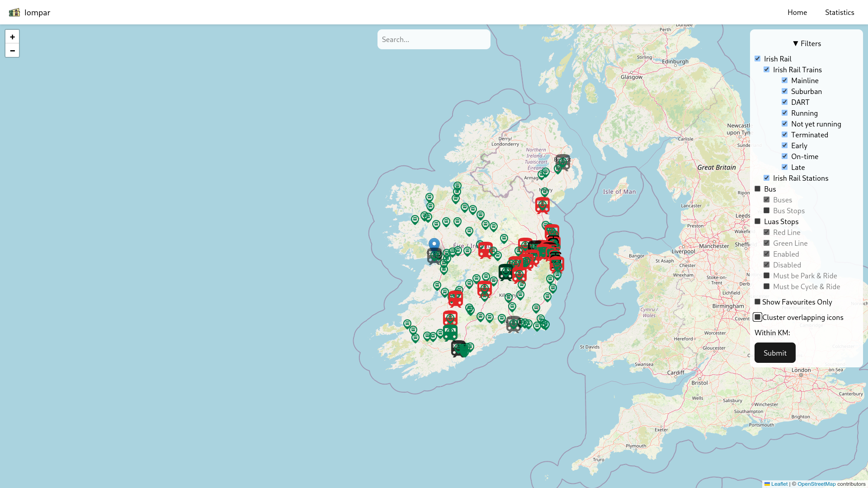The width and height of the screenshot is (868, 488).
Task: Click the grey train icon at Belfast
Action: 563,162
